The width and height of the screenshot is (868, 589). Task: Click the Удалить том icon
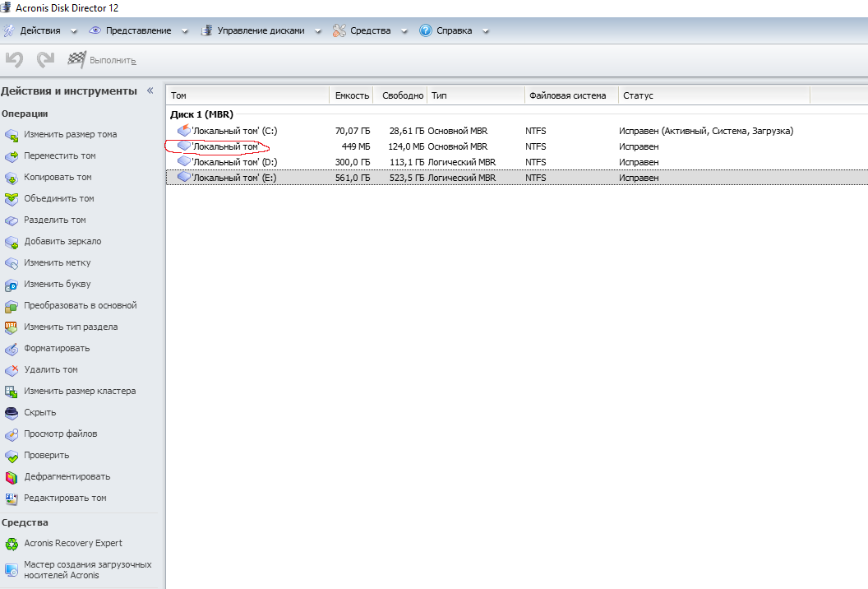pyautogui.click(x=11, y=370)
